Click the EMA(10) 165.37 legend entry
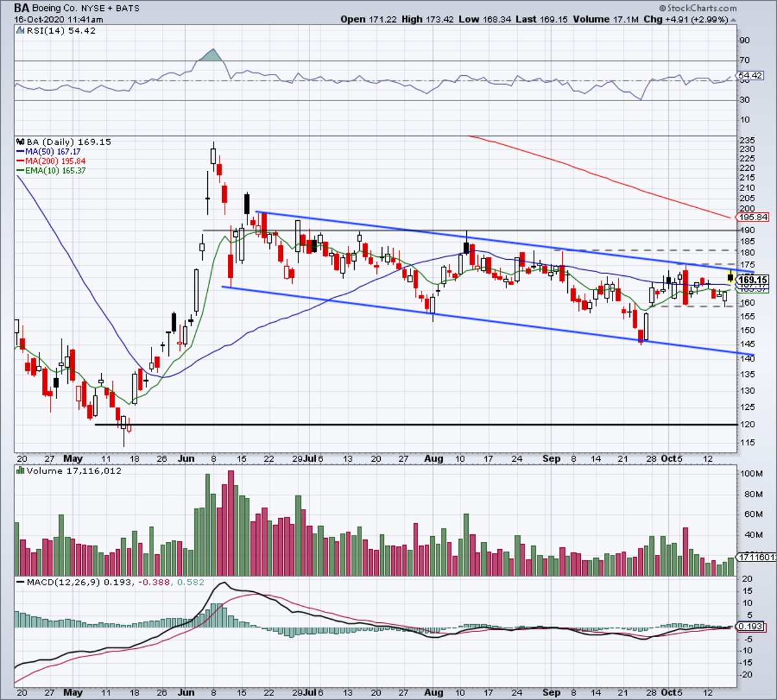Viewport: 777px width, 700px height. click(x=51, y=171)
